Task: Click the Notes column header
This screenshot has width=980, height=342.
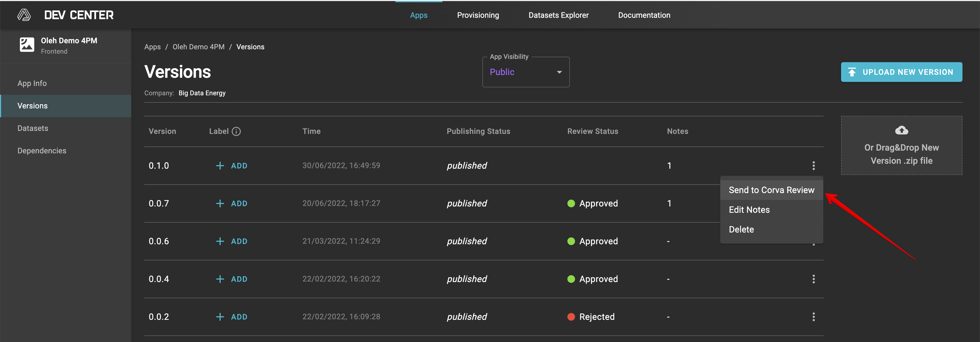Action: point(678,131)
